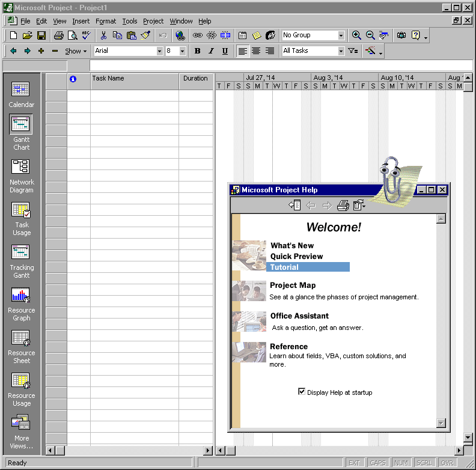Click the Zoom Out magnifier icon
The height and width of the screenshot is (470, 476).
click(370, 35)
